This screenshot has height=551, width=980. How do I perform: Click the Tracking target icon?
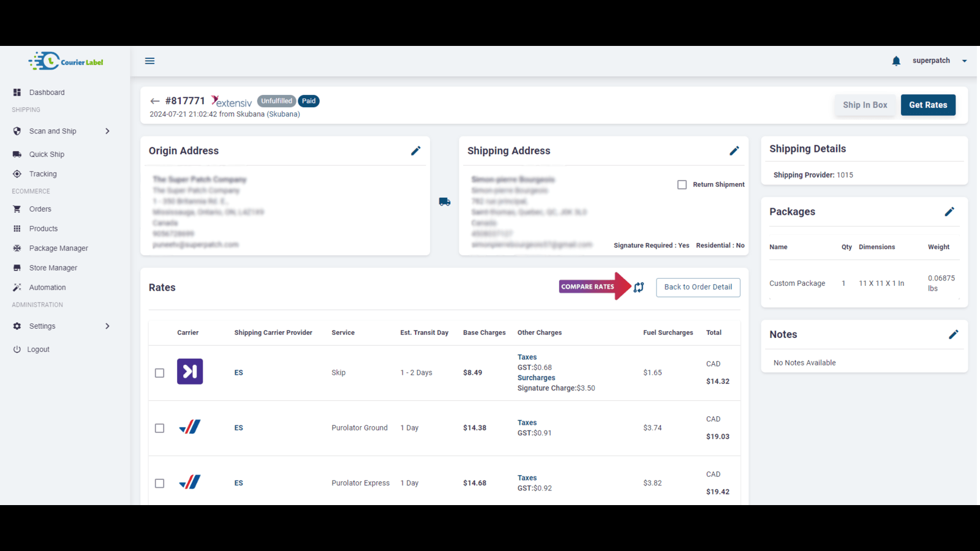17,174
